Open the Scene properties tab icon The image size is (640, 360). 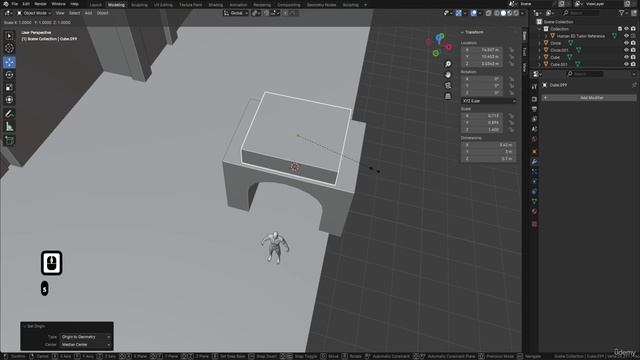(534, 129)
